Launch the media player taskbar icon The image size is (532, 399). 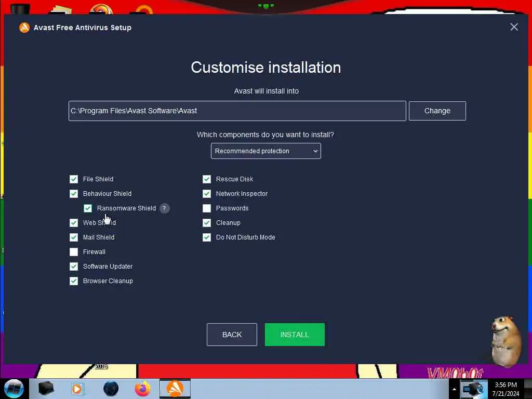(x=77, y=389)
